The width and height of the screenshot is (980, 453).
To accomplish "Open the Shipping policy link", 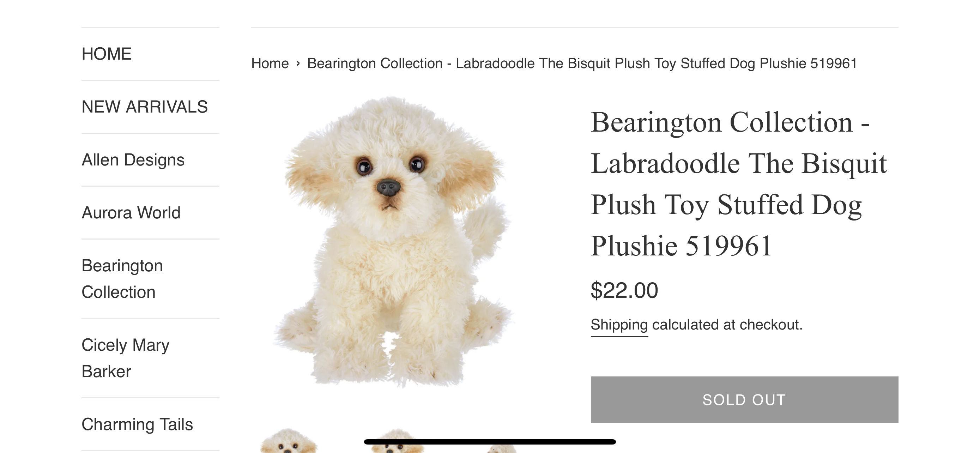I will tap(619, 325).
